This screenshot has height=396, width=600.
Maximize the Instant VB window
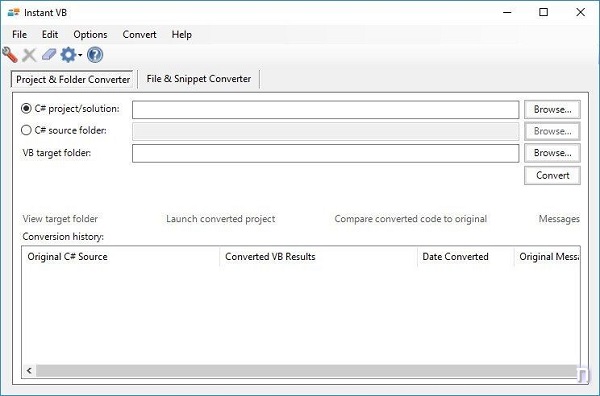543,12
